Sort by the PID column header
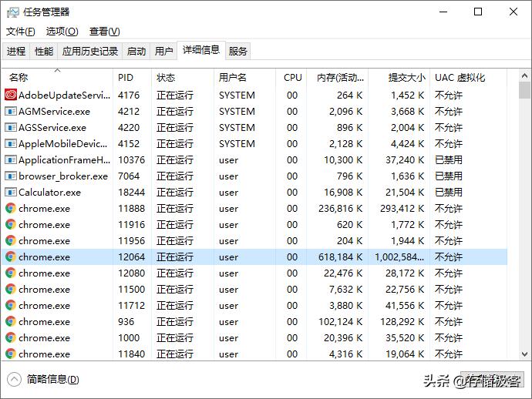 (133, 77)
